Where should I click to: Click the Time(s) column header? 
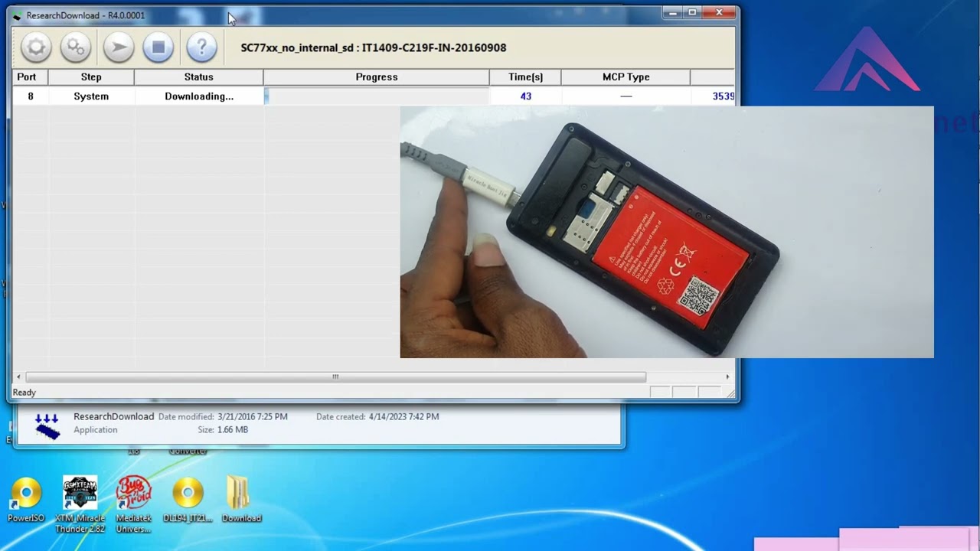525,77
